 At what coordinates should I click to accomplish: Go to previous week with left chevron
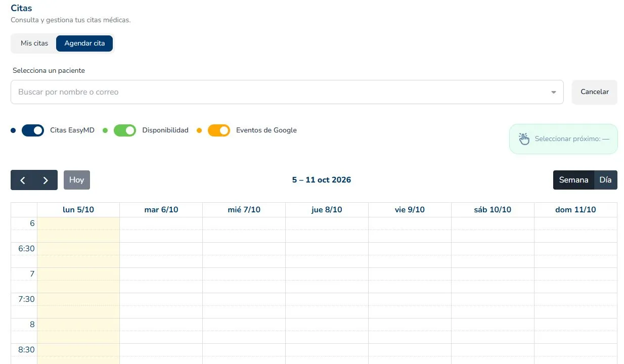22,180
